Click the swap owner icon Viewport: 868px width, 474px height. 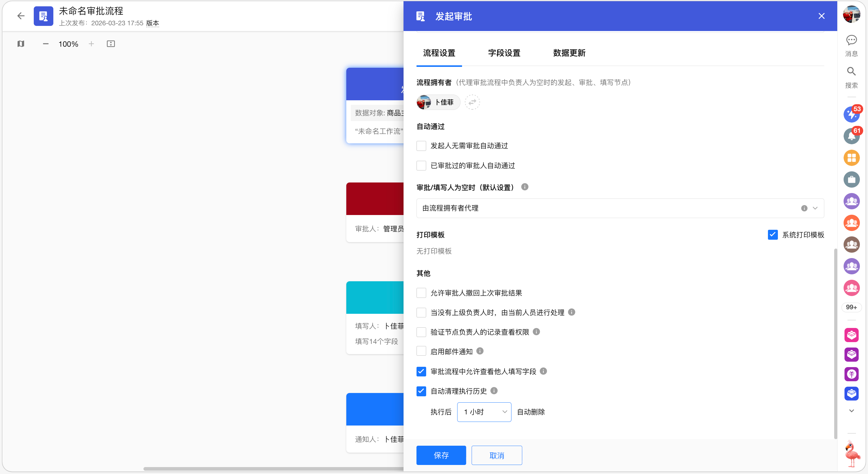tap(472, 102)
